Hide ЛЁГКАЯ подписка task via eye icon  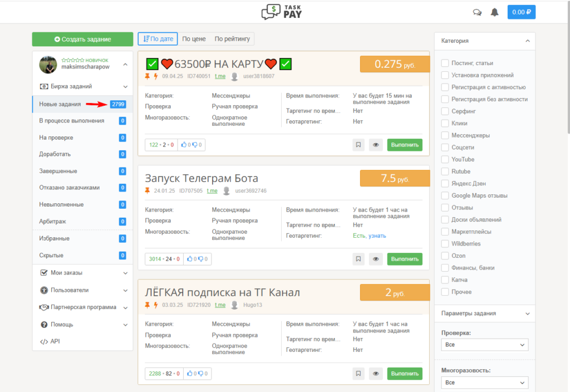pyautogui.click(x=376, y=374)
